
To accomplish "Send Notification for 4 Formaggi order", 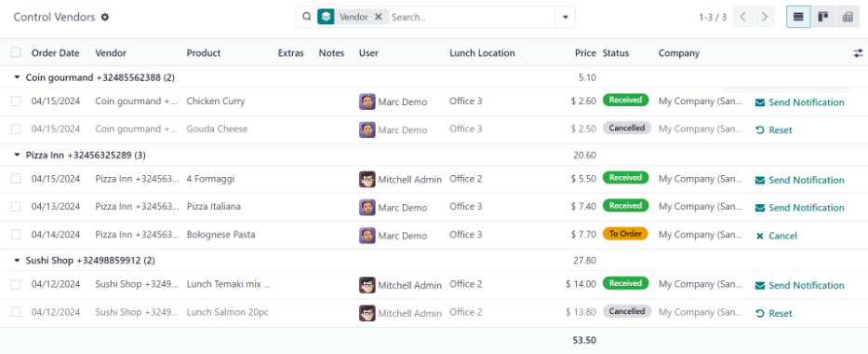I will [800, 180].
